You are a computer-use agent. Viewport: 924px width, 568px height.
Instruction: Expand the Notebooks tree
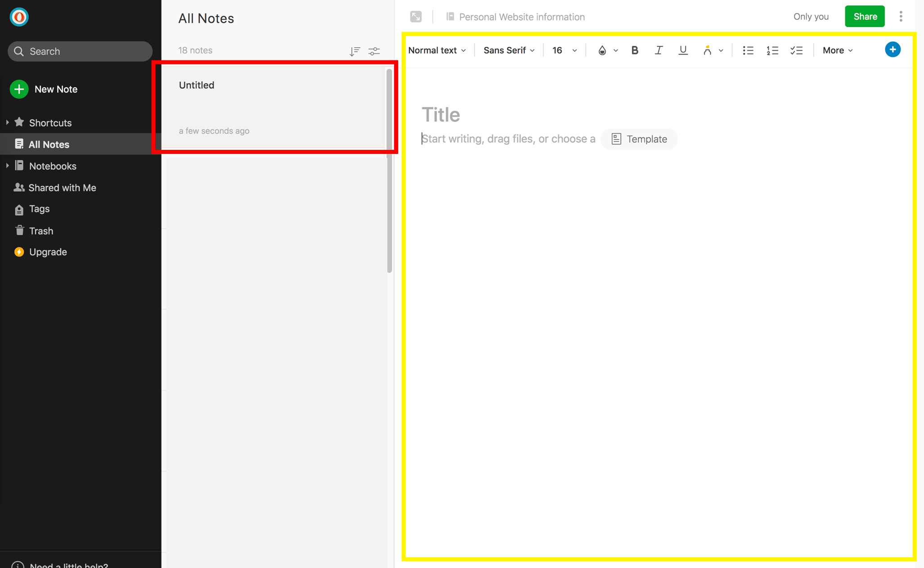coord(8,166)
